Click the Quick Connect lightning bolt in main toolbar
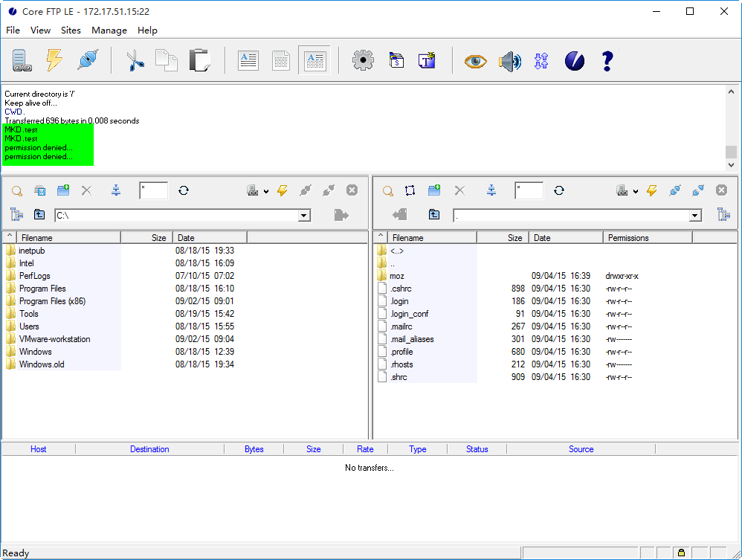 (54, 60)
